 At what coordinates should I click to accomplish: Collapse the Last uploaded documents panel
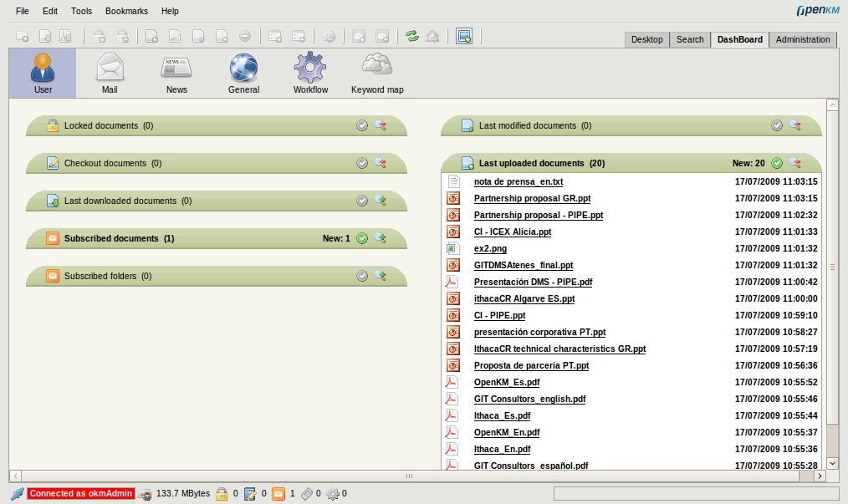pyautogui.click(x=795, y=163)
